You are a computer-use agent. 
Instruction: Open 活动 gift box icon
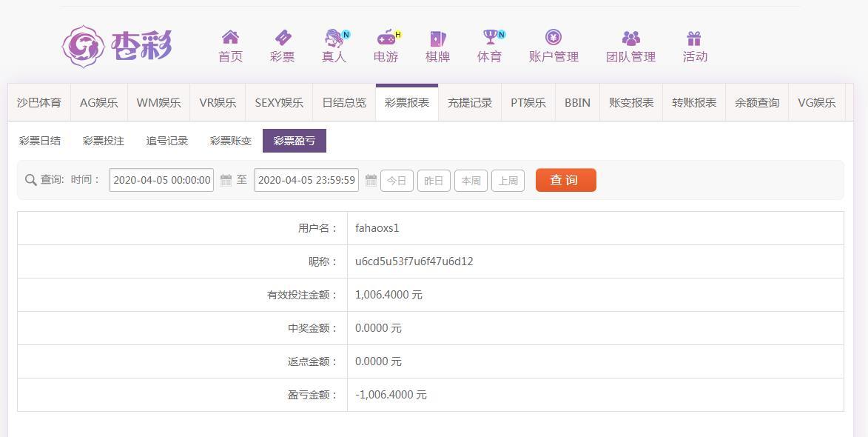click(x=694, y=38)
